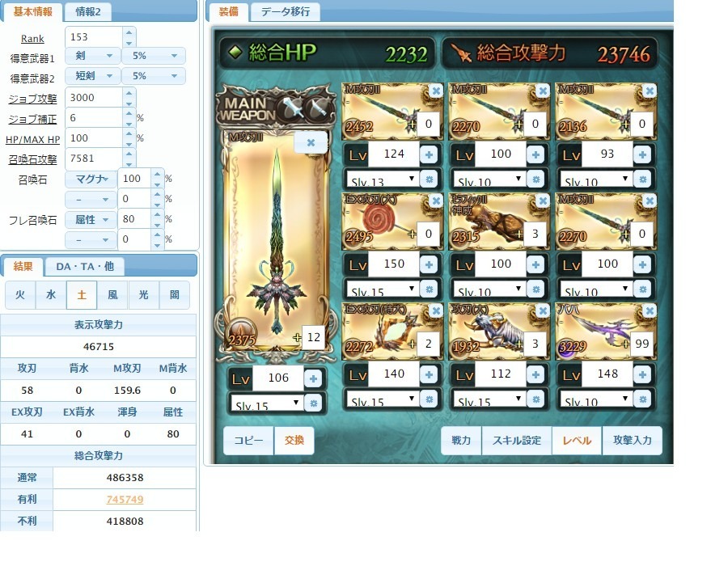Click gear icon beside Slv.13 dropdown
The image size is (728, 566).
tap(429, 179)
